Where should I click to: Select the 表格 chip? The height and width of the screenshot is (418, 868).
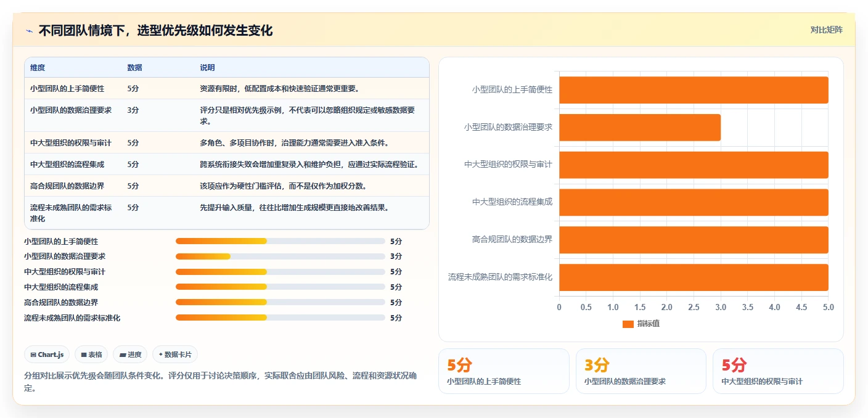click(x=91, y=354)
